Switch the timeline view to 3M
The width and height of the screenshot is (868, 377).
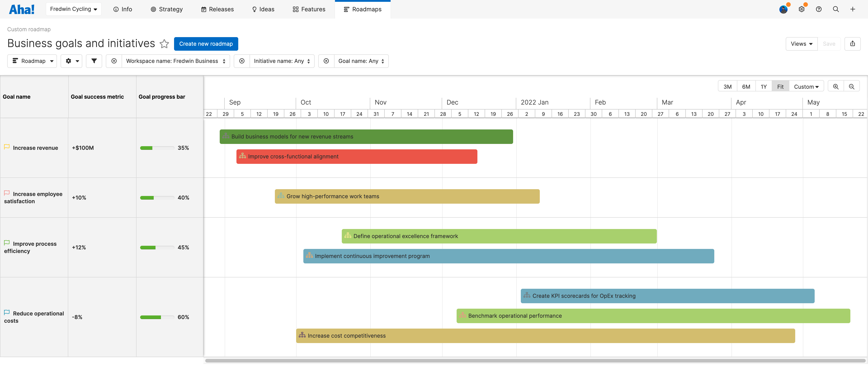point(727,86)
